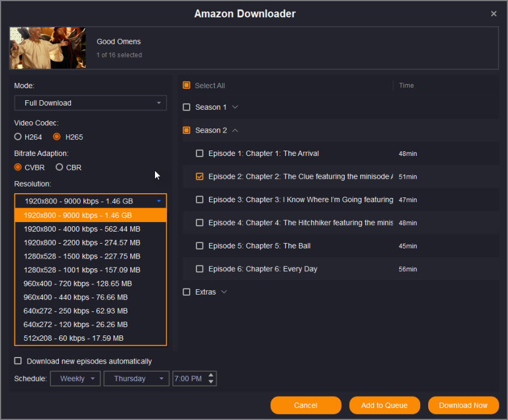Pick 640x272 - 250 kbps - 62.93 MB option
This screenshot has height=420, width=508.
91,311
